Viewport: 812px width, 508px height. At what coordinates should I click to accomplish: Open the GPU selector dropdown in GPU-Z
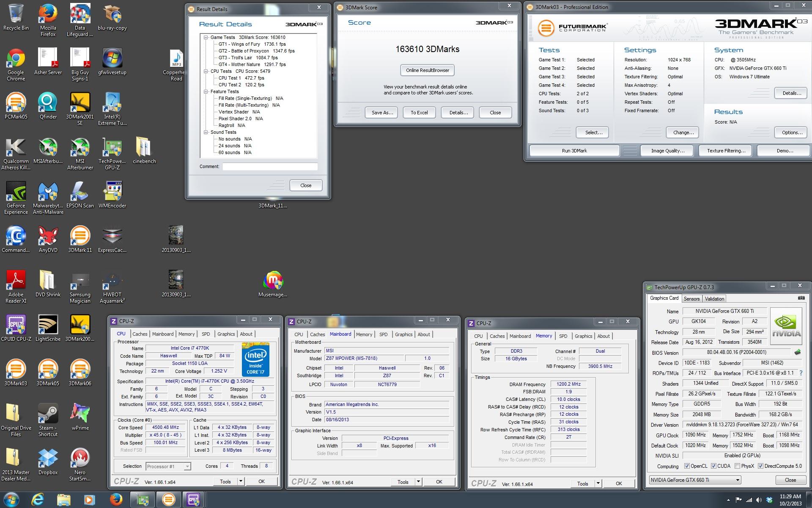[695, 480]
